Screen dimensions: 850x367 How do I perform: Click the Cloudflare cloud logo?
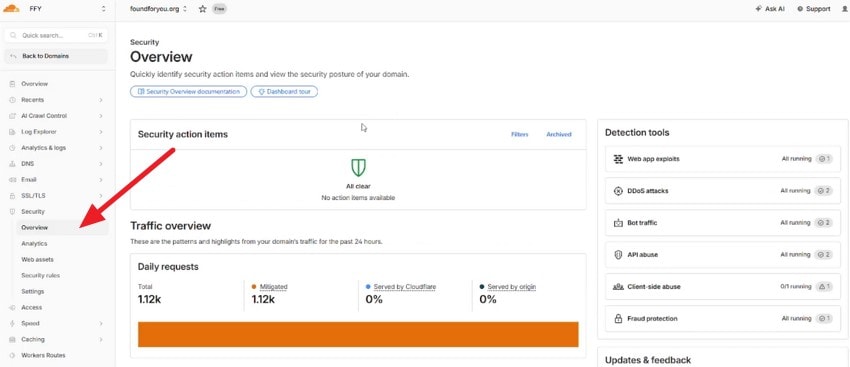coord(11,8)
